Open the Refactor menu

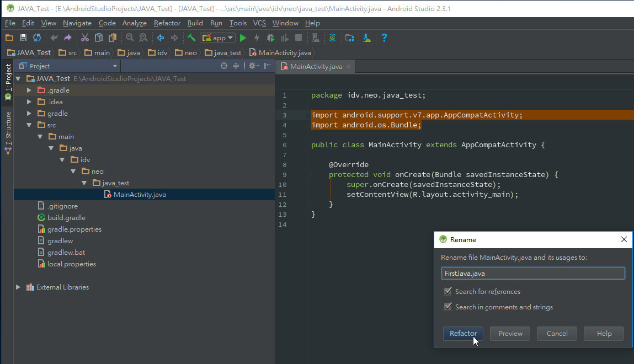tap(167, 23)
